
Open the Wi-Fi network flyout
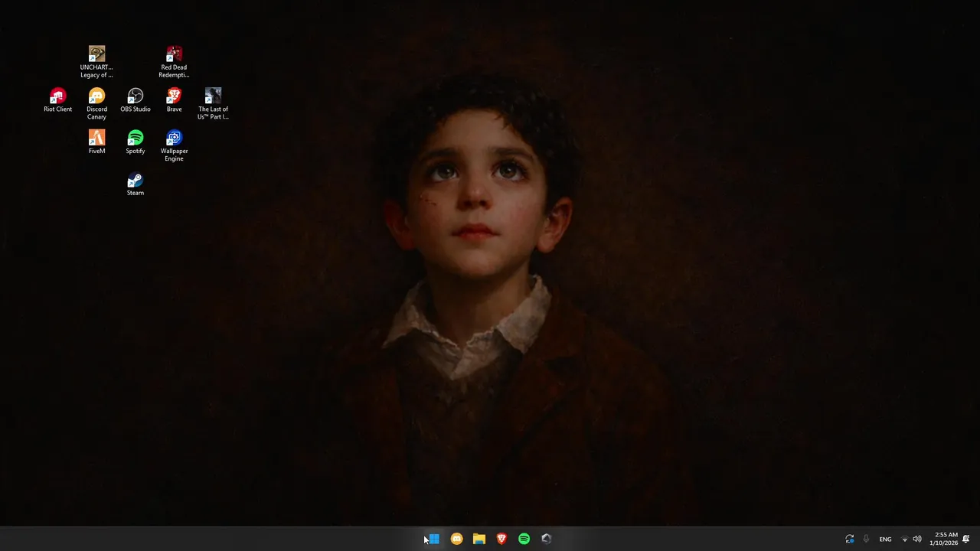click(904, 540)
